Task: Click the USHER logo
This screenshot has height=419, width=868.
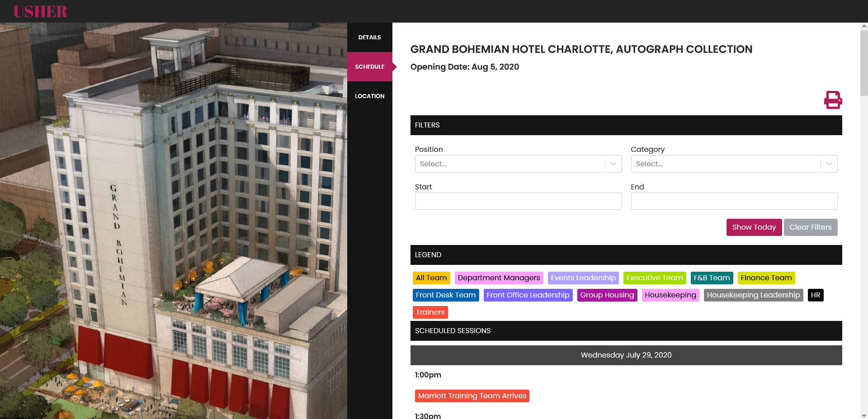Action: click(x=40, y=11)
